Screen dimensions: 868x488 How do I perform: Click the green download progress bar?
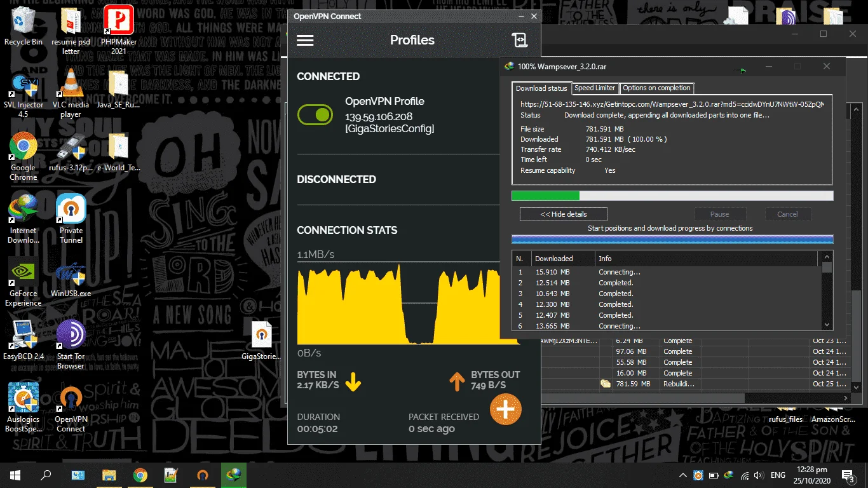672,196
